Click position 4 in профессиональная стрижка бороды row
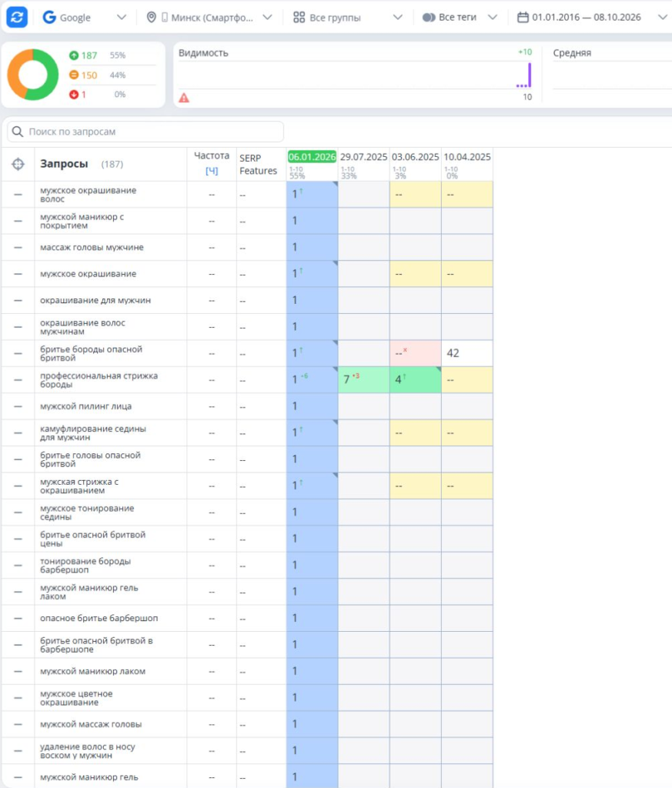This screenshot has height=788, width=672. coord(398,380)
